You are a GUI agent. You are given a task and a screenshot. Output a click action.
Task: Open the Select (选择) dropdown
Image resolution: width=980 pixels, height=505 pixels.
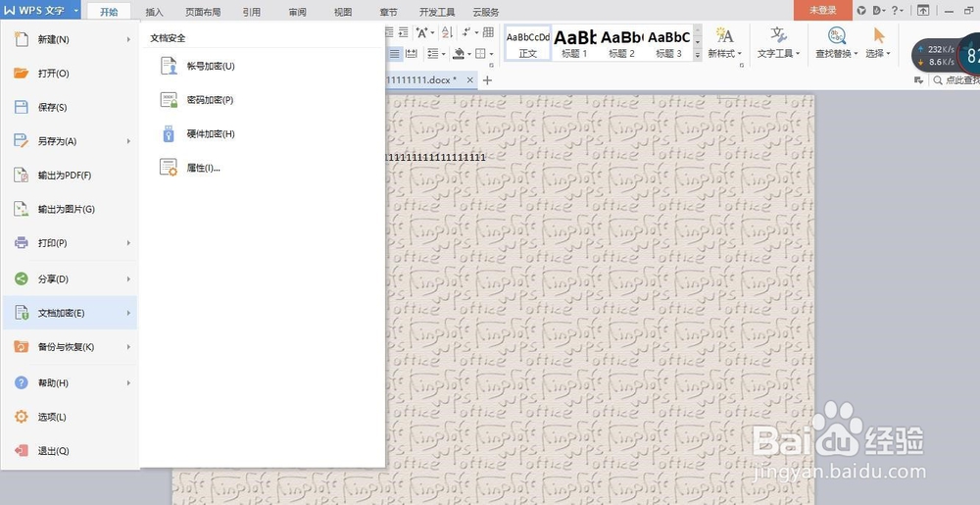[888, 54]
